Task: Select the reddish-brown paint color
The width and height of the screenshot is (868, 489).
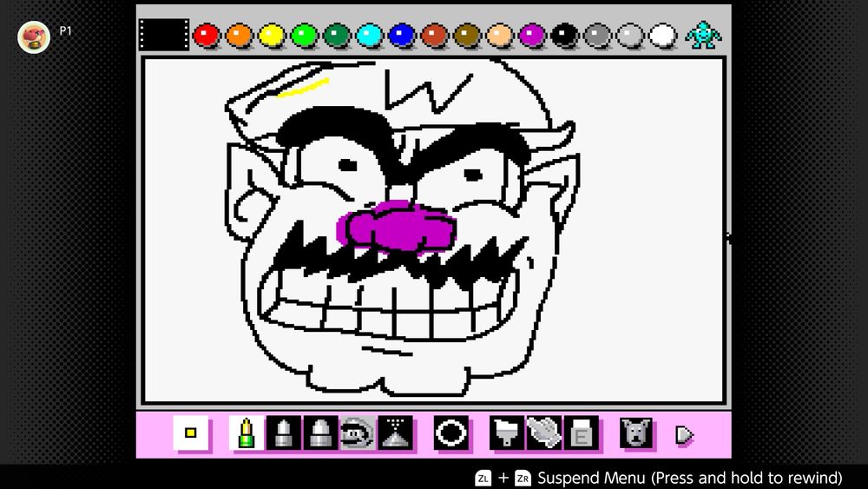Action: pyautogui.click(x=434, y=36)
